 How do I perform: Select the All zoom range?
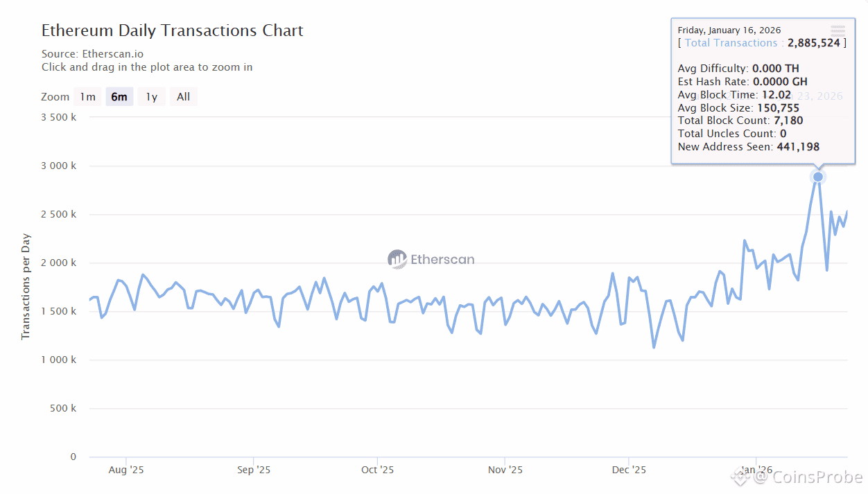pyautogui.click(x=183, y=97)
